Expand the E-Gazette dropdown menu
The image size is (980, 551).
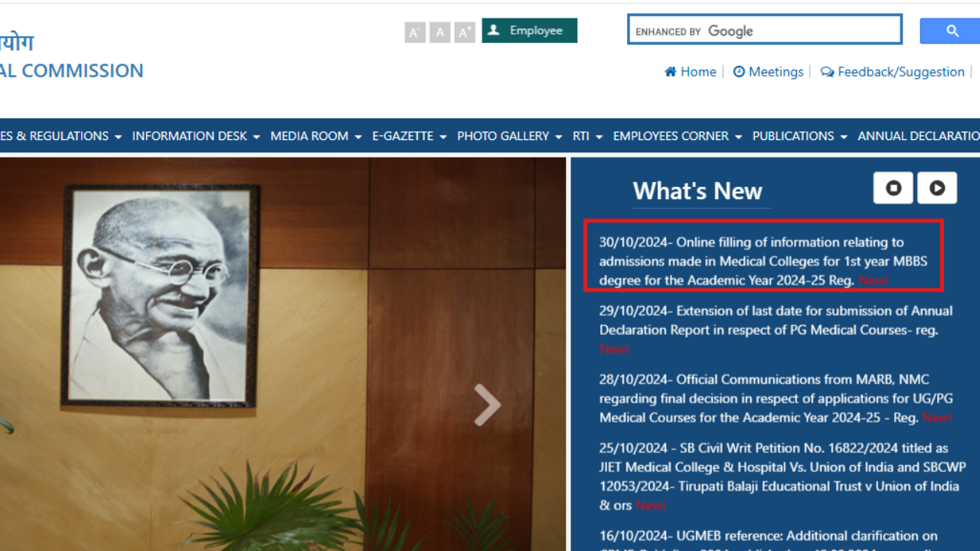pos(409,136)
